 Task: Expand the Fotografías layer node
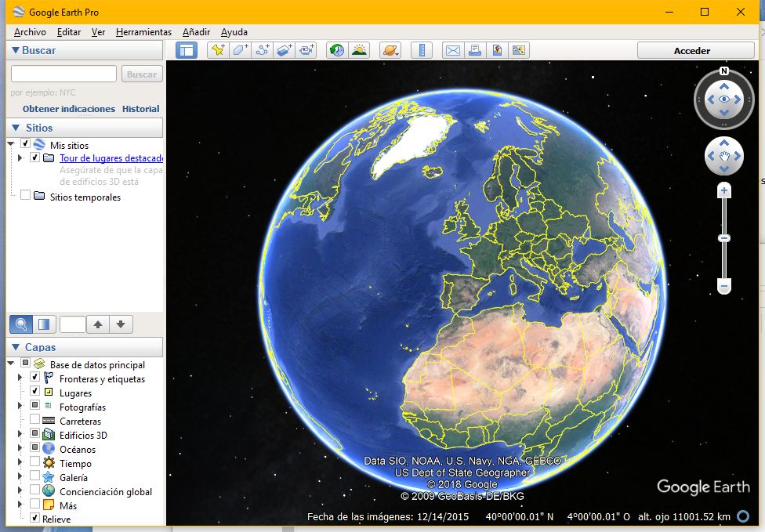20,405
